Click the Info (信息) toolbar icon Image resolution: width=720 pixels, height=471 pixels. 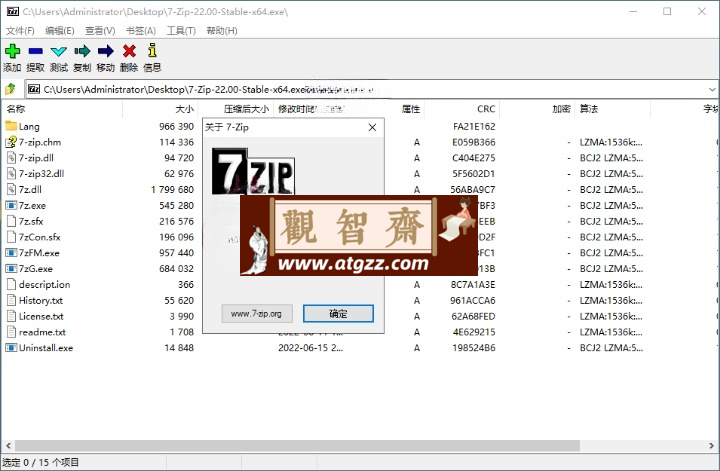click(x=152, y=50)
